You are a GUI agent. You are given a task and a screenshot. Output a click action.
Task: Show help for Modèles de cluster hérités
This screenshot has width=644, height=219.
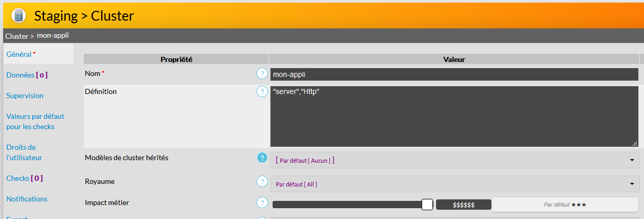(x=262, y=158)
